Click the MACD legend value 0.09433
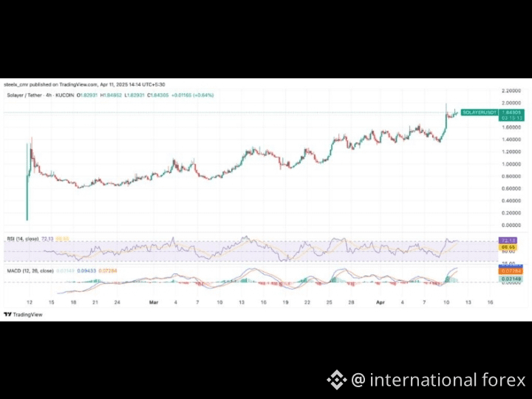 click(x=86, y=270)
